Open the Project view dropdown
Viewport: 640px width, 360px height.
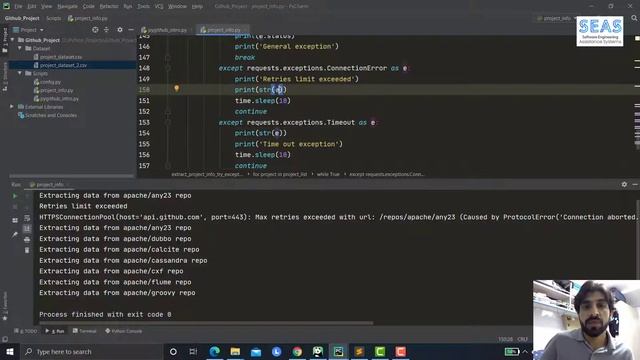[x=28, y=30]
